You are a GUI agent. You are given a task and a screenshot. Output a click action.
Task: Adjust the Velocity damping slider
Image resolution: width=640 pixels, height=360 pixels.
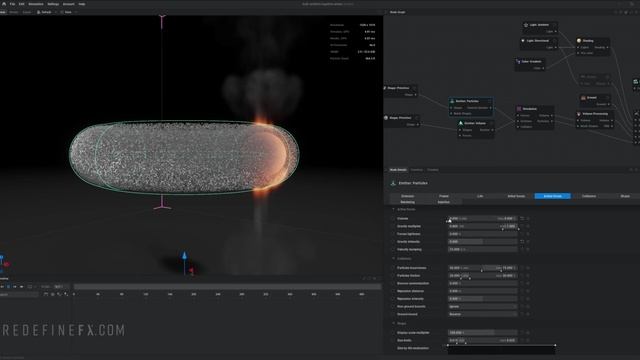(482, 249)
